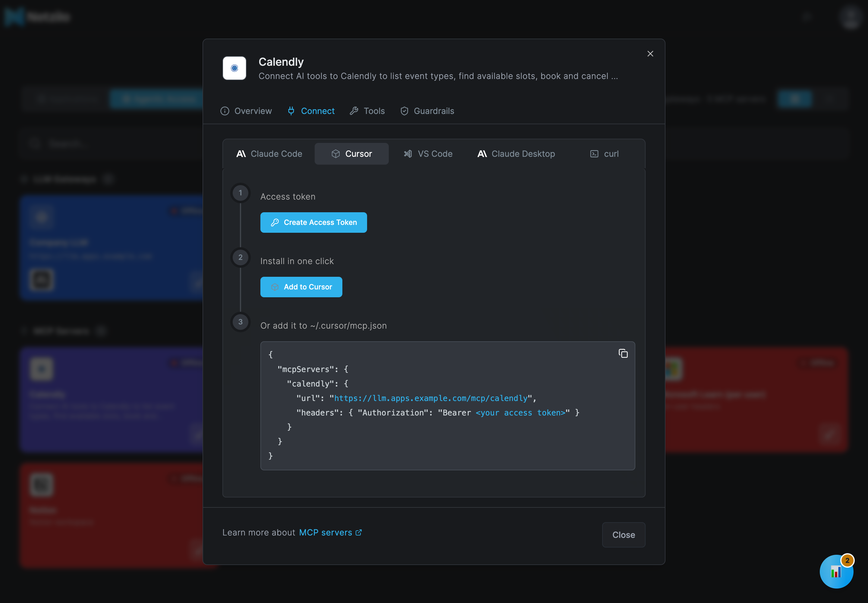Open the chart widget with badge 2
The image size is (868, 603).
pos(836,571)
